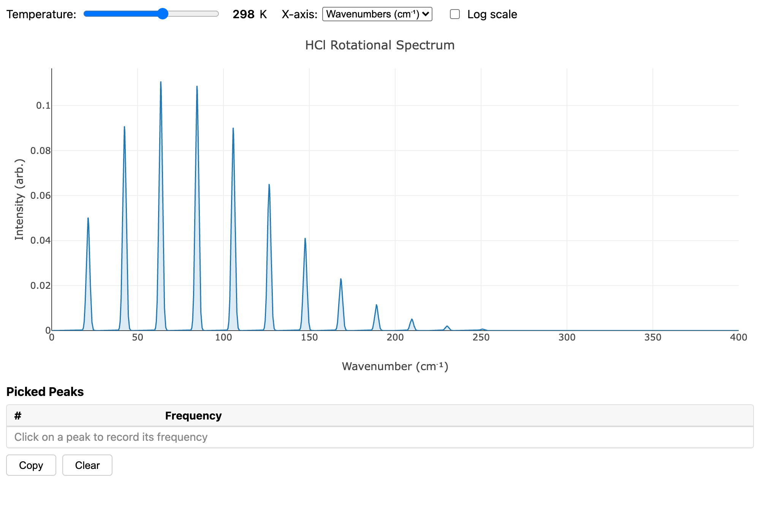This screenshot has width=760, height=532.
Task: Adjust the Temperature slider handle
Action: click(x=163, y=14)
